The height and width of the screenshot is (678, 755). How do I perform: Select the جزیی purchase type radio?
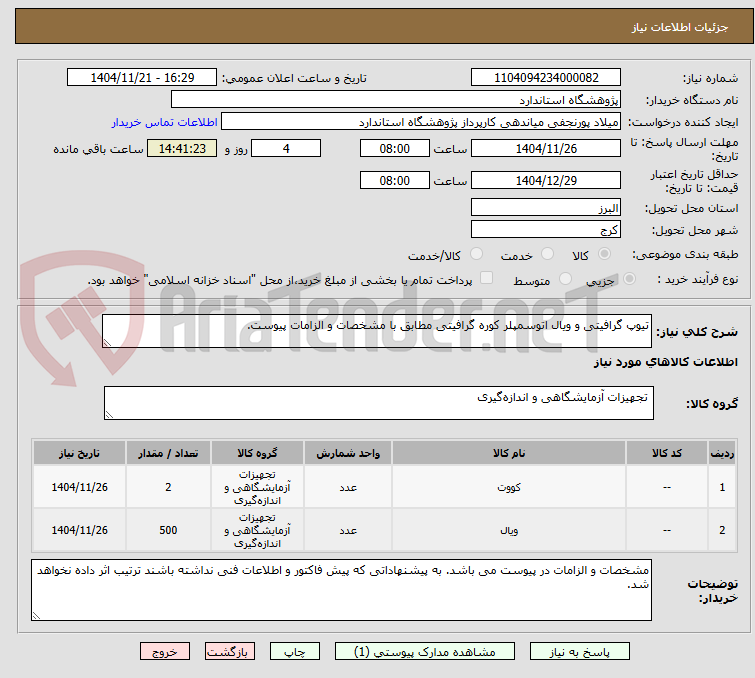coord(629,279)
